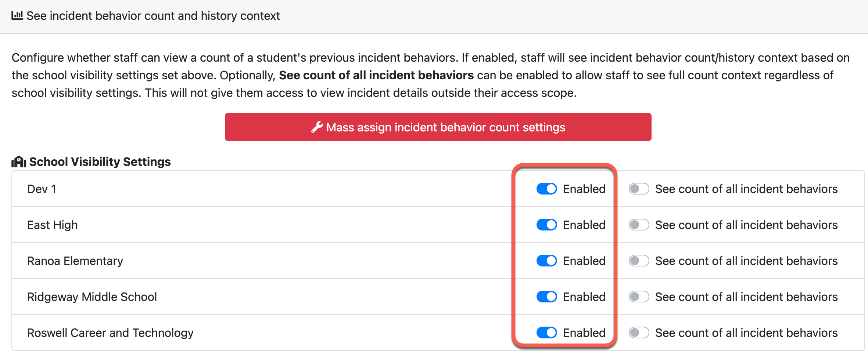Enable all behaviors count for Roswell Career
Viewport: 868px width, 356px height.
(639, 333)
